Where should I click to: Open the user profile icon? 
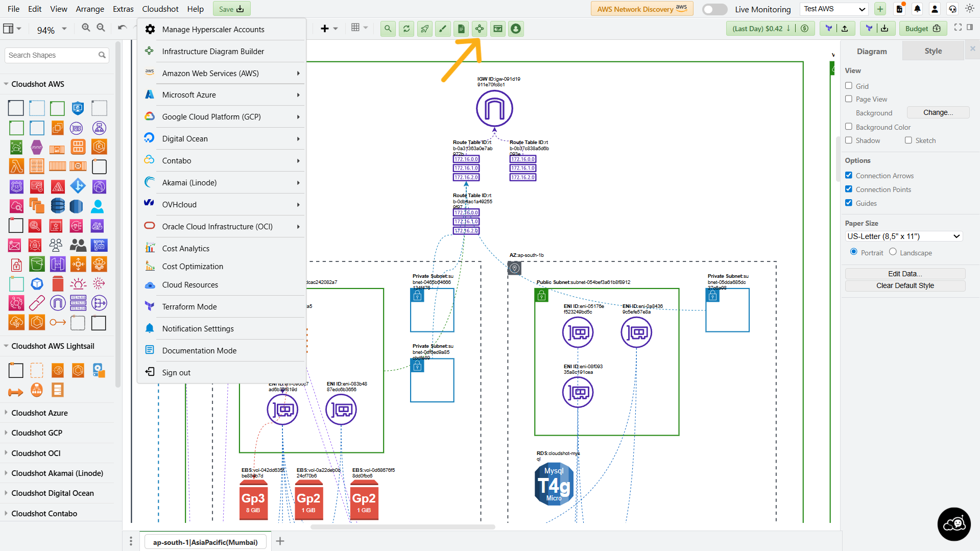935,9
